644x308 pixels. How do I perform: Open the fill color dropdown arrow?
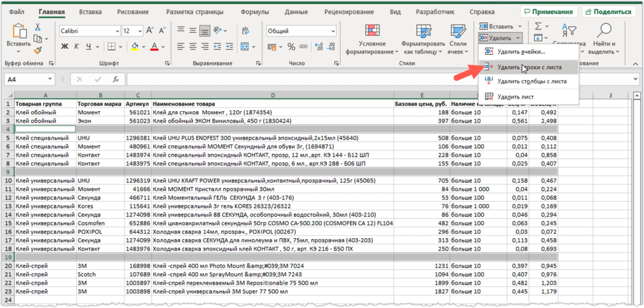pos(144,47)
